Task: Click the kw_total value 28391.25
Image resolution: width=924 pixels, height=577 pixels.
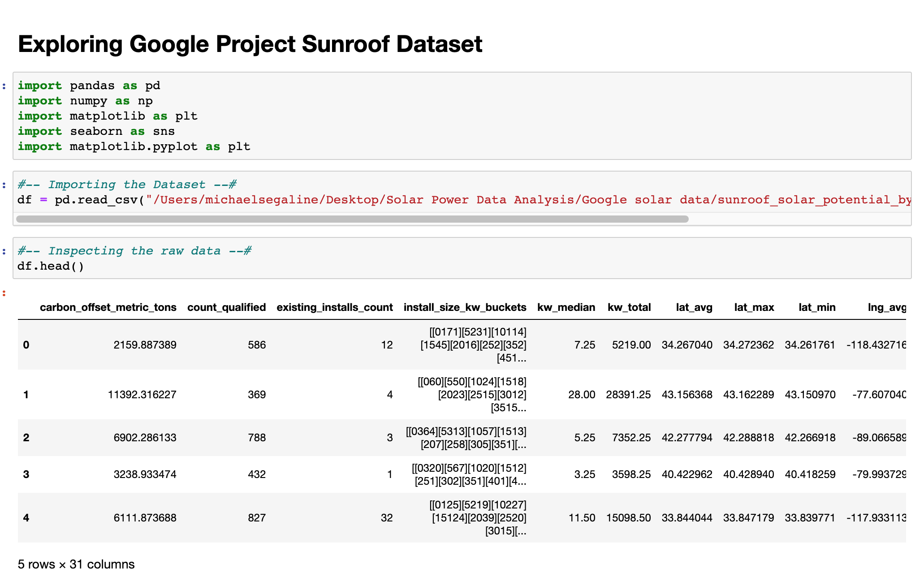Action: (628, 394)
